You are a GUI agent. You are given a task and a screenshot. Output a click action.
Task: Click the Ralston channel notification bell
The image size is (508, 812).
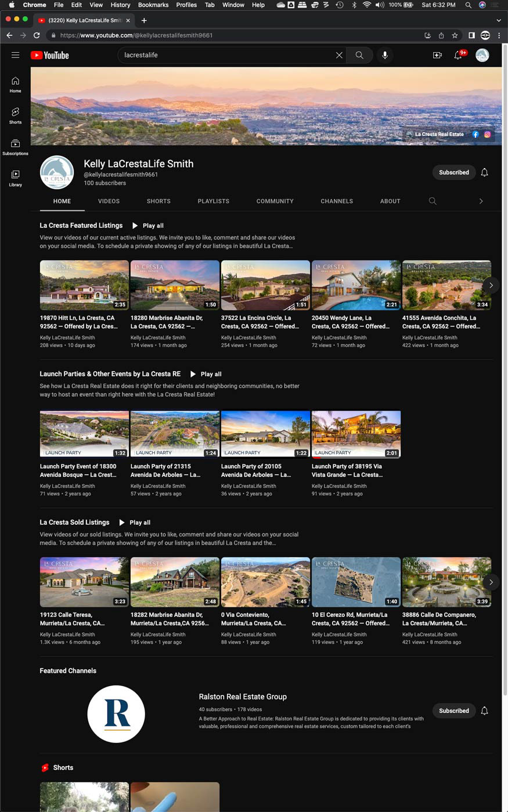tap(484, 710)
